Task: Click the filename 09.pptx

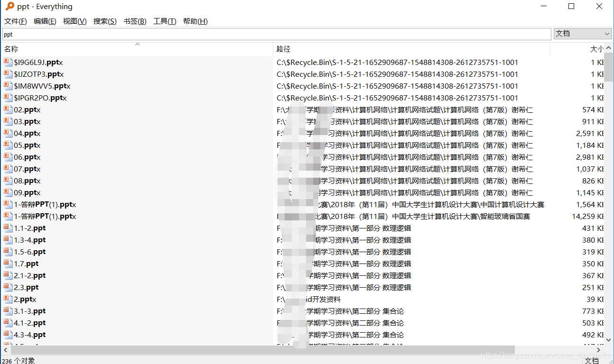Action: (27, 192)
